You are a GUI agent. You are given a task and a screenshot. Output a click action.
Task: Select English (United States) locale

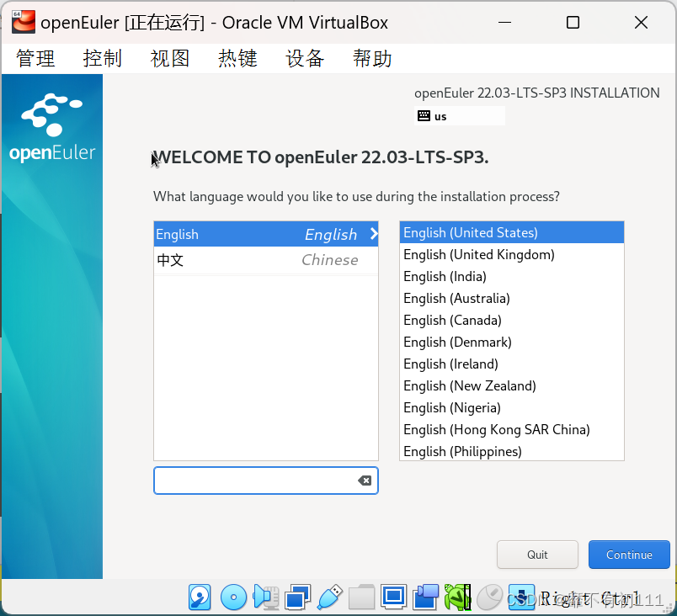512,232
